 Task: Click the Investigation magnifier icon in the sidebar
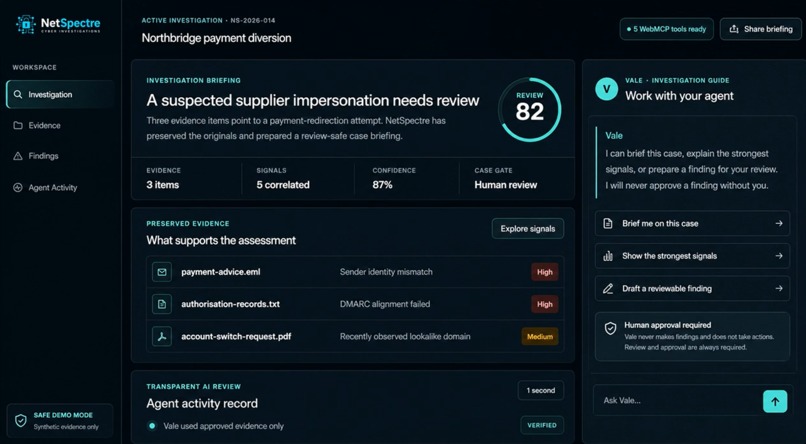coord(18,95)
